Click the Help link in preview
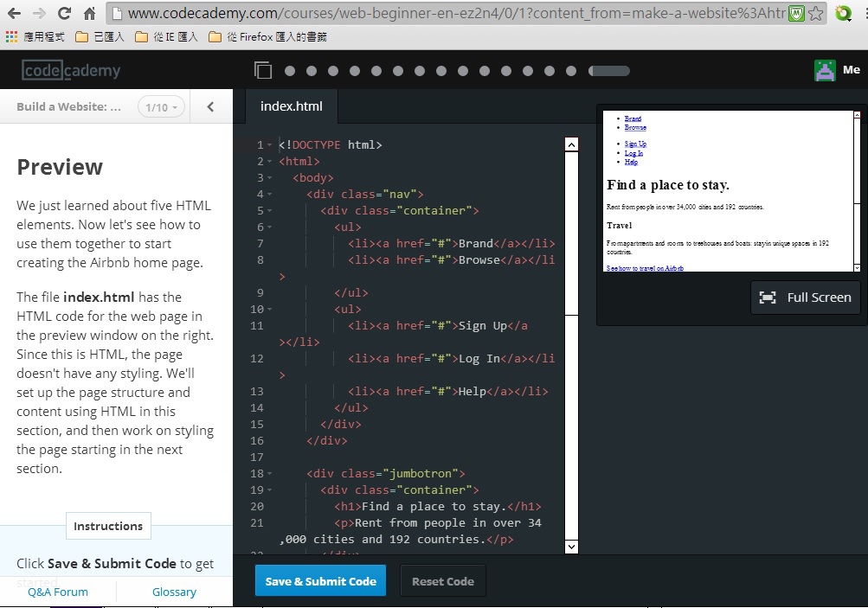Image resolution: width=868 pixels, height=608 pixels. click(x=631, y=162)
